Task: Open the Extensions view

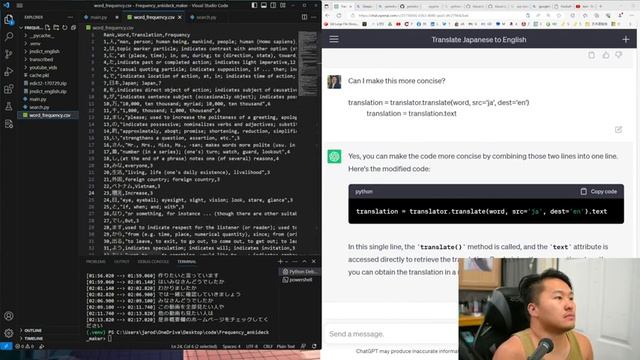Action: [9, 89]
